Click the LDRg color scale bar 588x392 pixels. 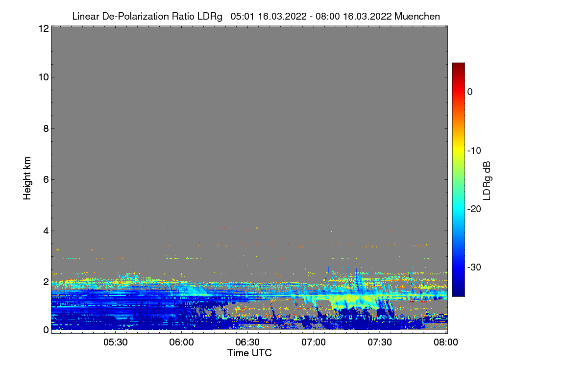[458, 179]
